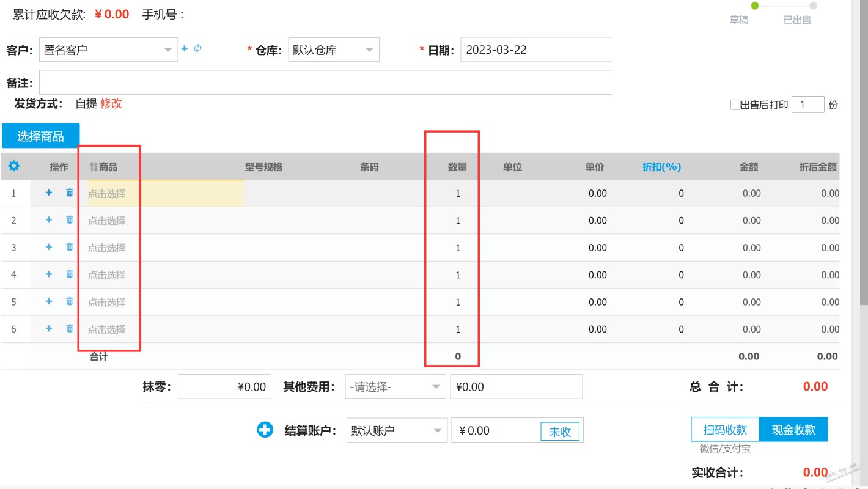Choose 扫码收款 payment button
Viewport: 868px width, 489px height.
point(725,430)
